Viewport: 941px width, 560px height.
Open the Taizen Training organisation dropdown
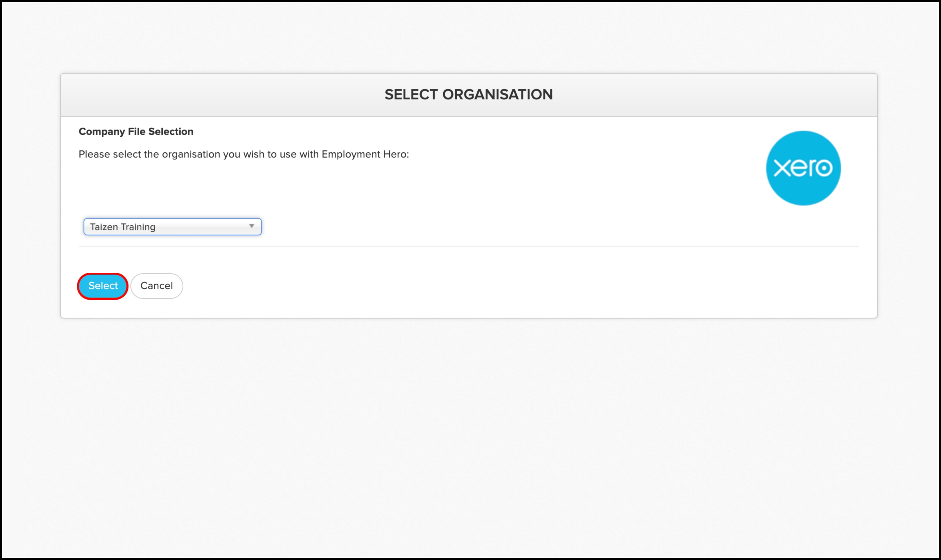click(172, 227)
